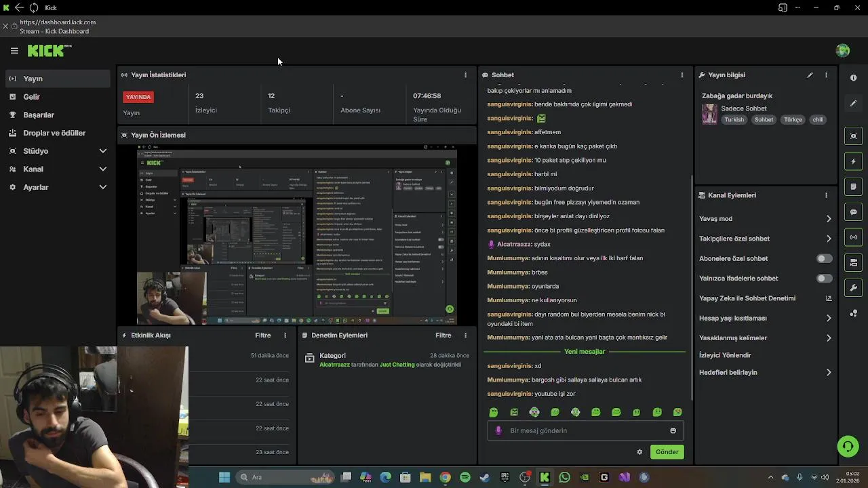
Task: Open the hamburger menu beside the Kick logo
Action: [x=14, y=51]
